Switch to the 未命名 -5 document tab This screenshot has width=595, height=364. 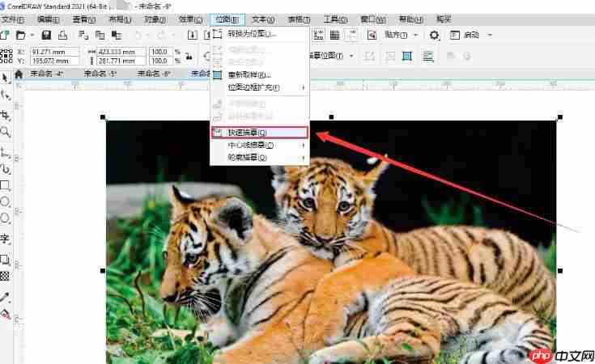(100, 74)
